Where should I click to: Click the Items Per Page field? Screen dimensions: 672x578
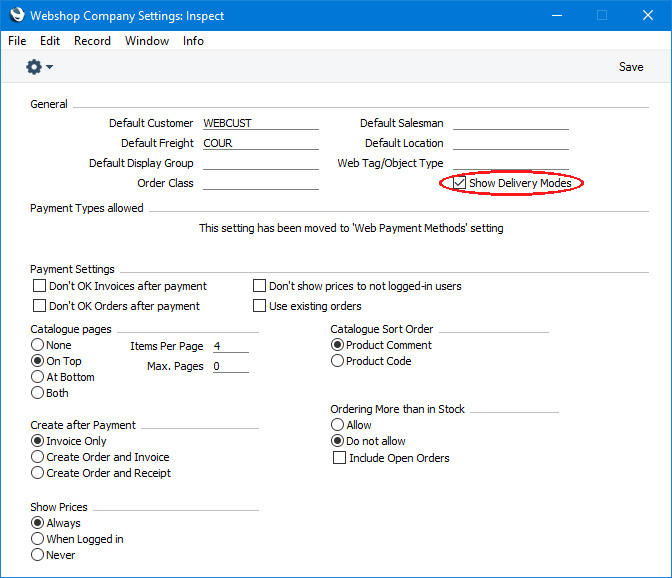pos(231,346)
